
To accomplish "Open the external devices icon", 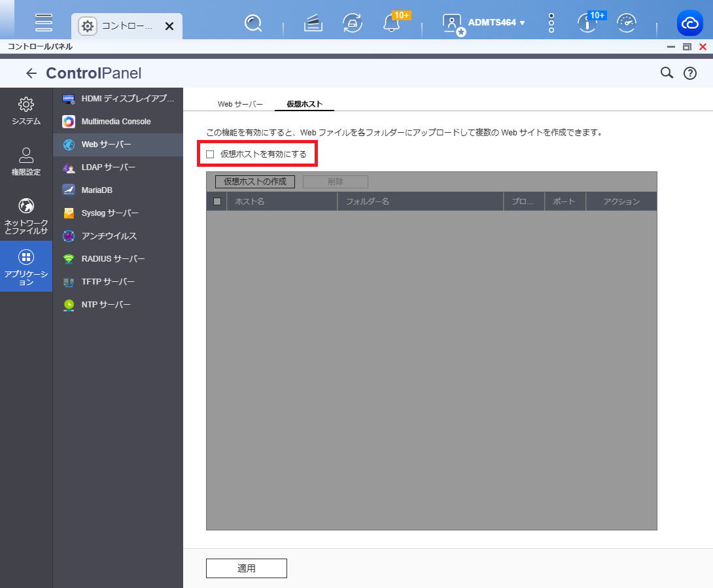I will click(x=353, y=24).
